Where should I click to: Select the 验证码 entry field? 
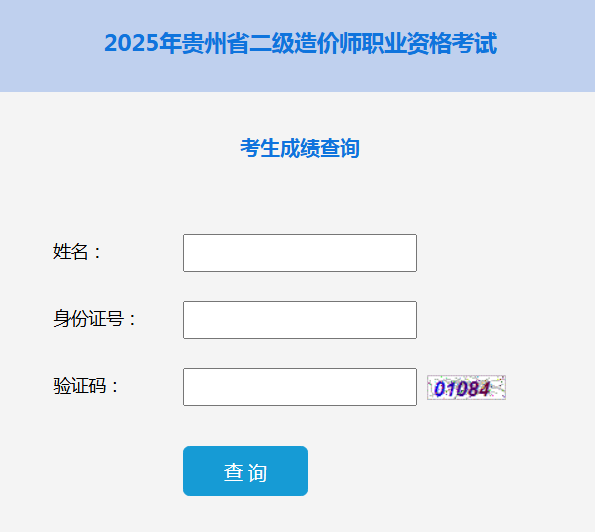(x=300, y=387)
